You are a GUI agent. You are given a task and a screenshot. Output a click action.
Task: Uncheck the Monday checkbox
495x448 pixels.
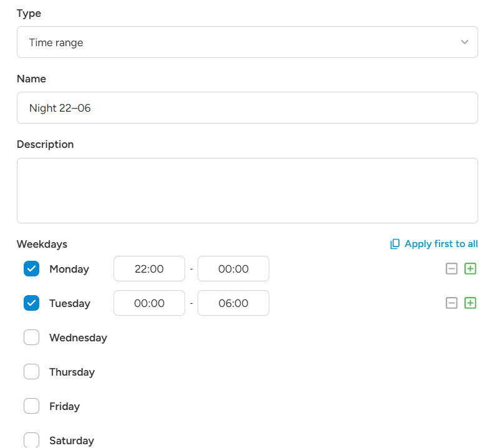pos(32,269)
